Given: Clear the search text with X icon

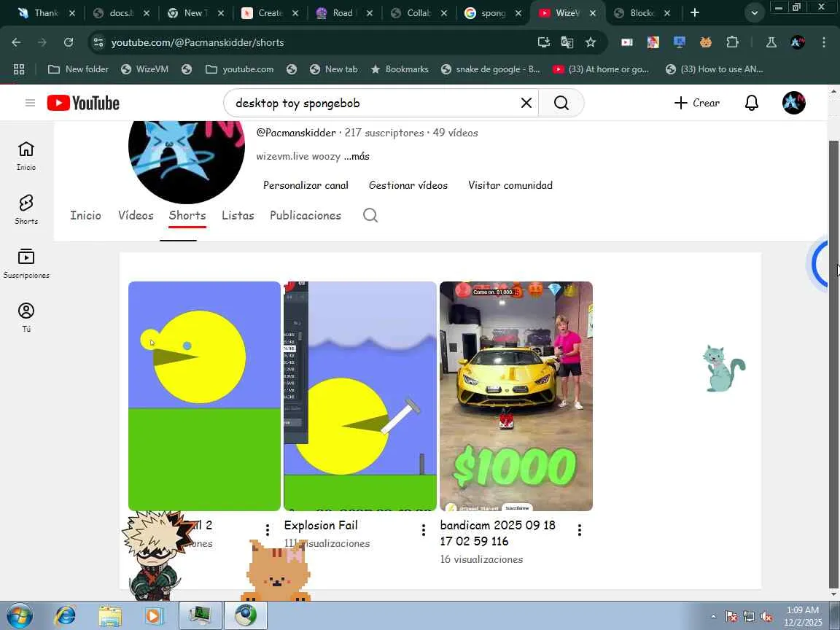Looking at the screenshot, I should [x=526, y=103].
